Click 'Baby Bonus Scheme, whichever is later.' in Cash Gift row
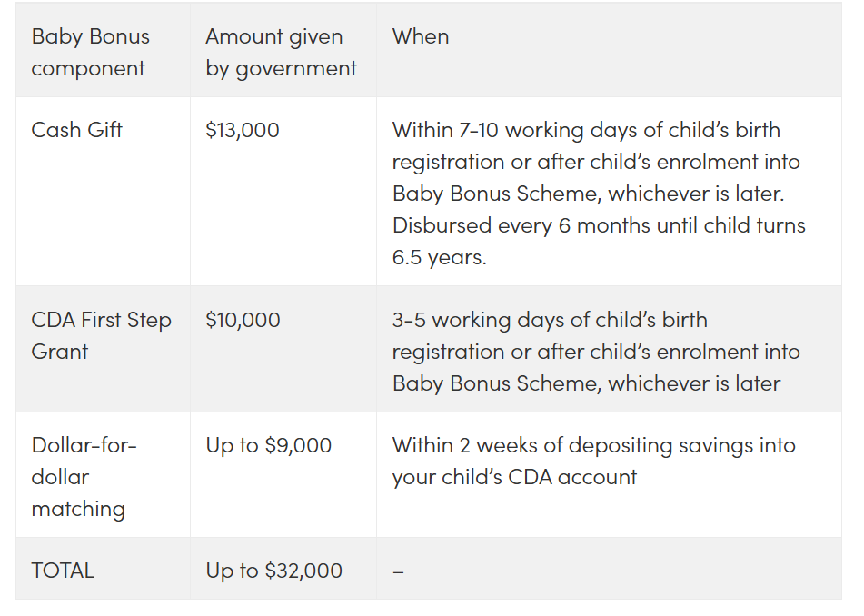Viewport: 864px width, 616px height. pyautogui.click(x=589, y=194)
